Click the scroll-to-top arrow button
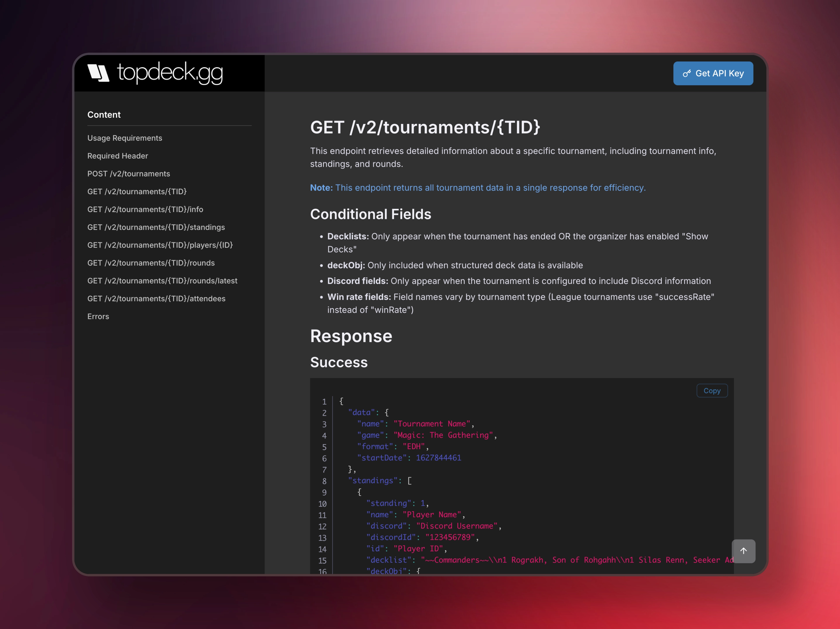Viewport: 840px width, 629px height. click(x=743, y=551)
